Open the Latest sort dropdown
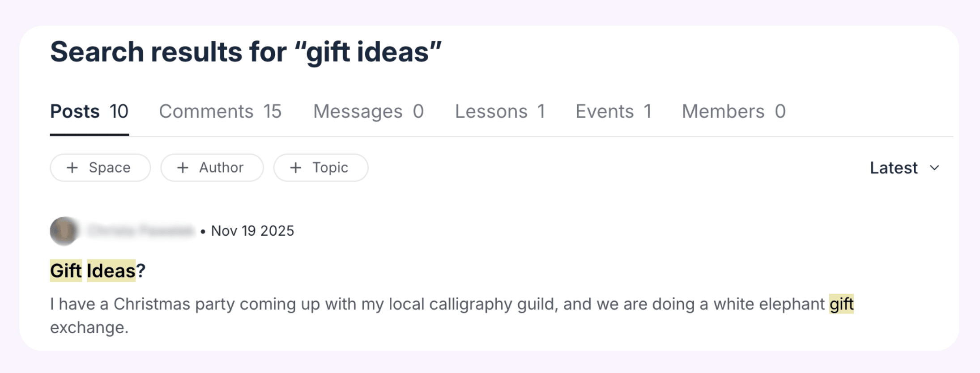The width and height of the screenshot is (980, 373). click(904, 168)
